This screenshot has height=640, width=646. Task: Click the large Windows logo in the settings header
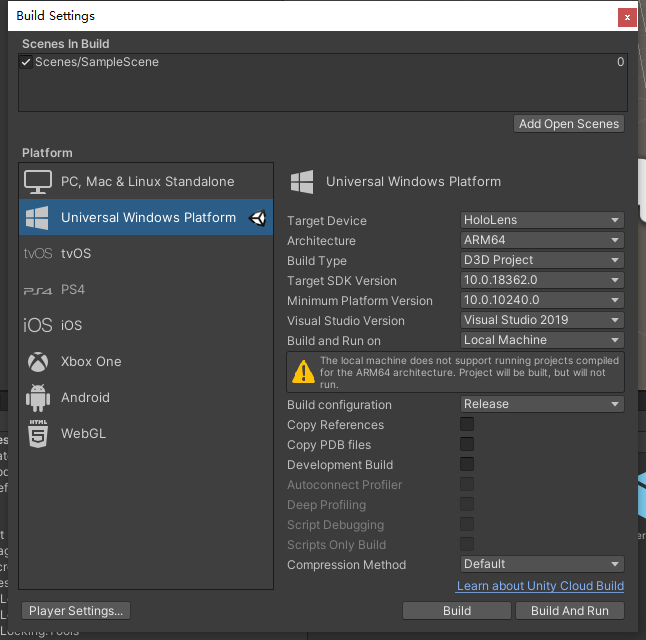pyautogui.click(x=302, y=182)
